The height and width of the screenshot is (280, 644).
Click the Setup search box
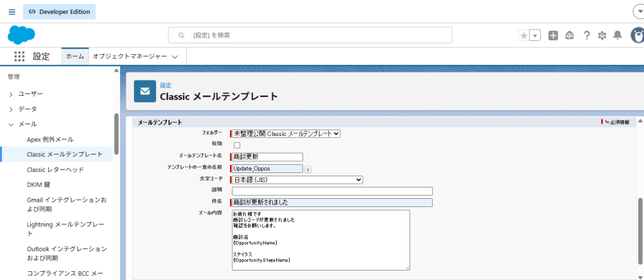pos(310,35)
